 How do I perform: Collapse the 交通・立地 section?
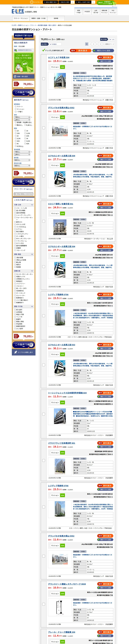click(24, 205)
